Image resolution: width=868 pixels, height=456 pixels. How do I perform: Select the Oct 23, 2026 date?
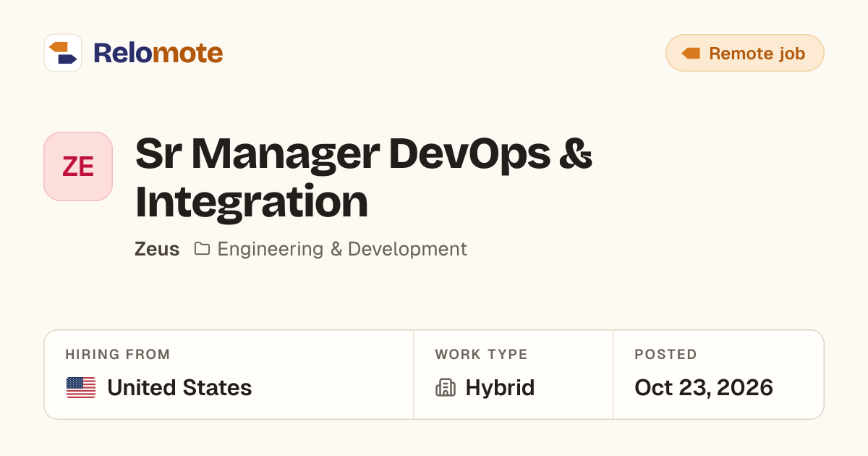coord(704,388)
